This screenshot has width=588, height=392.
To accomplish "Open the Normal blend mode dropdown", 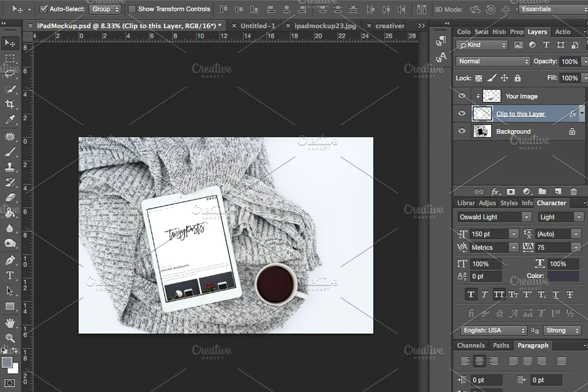I will tap(493, 61).
